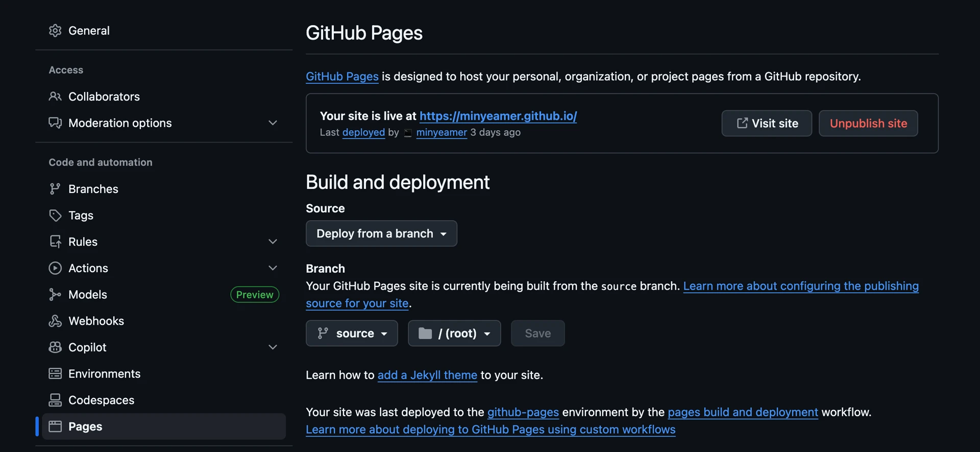
Task: Click the Save button
Action: 538,334
